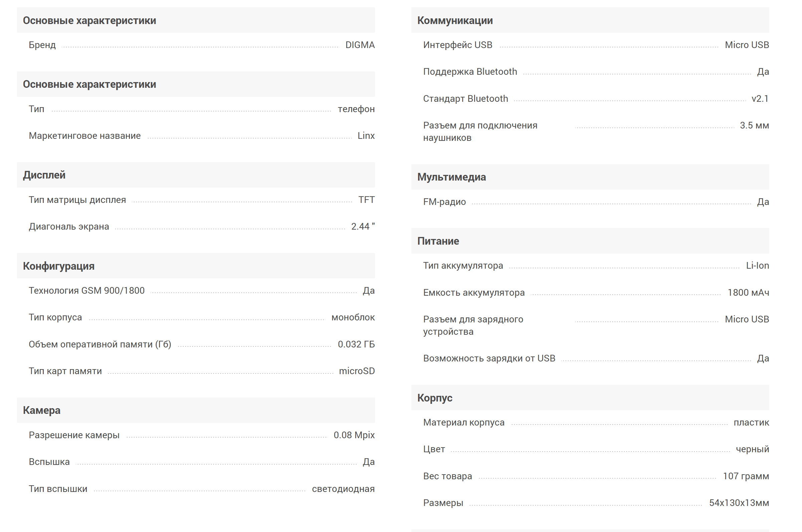Select the Тип корпуса моноблок value
This screenshot has height=532, width=802.
tap(353, 317)
